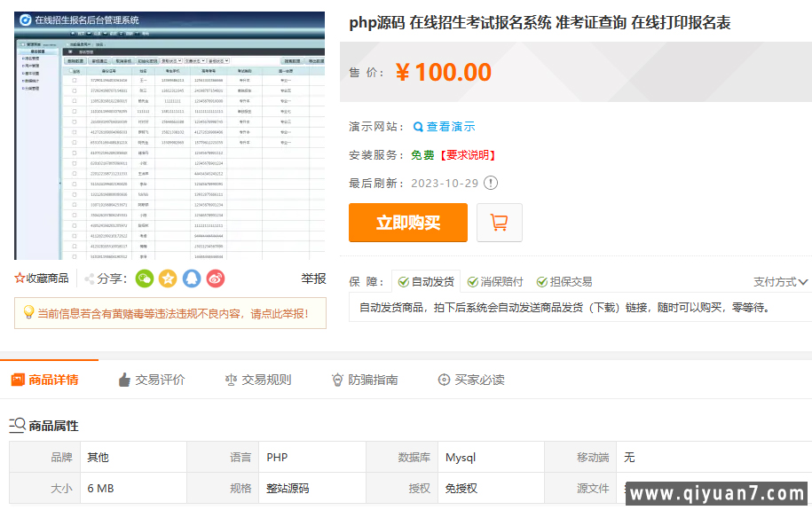Image resolution: width=812 pixels, height=510 pixels.
Task: Click the 收藏商品 star to favorite
Action: pyautogui.click(x=20, y=279)
